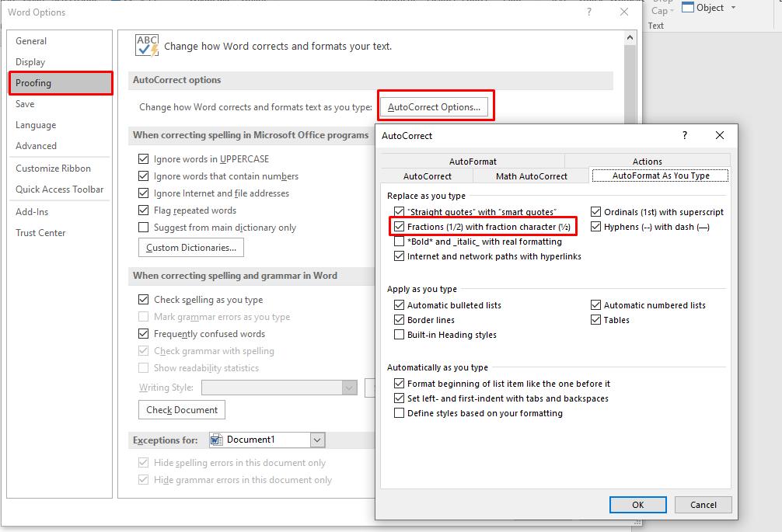Click the Word Options help question mark

coord(589,12)
